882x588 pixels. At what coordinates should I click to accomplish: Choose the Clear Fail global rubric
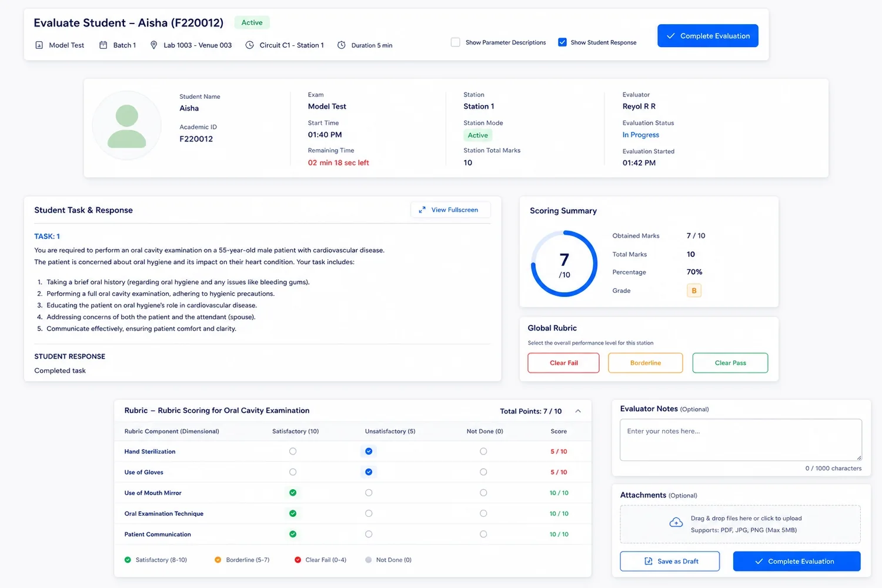563,363
